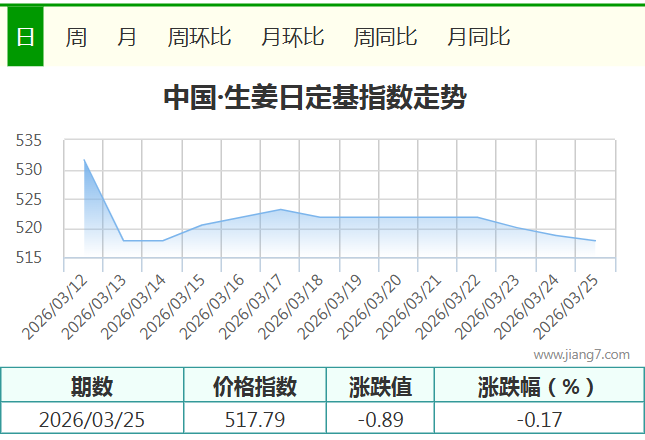Switch to the "月" monthly tab
645x440 pixels.
127,38
